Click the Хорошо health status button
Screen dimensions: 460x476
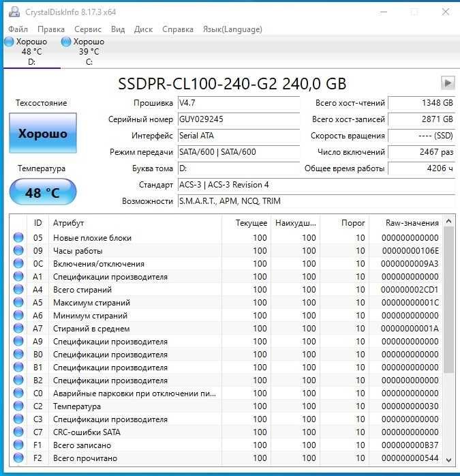click(43, 133)
